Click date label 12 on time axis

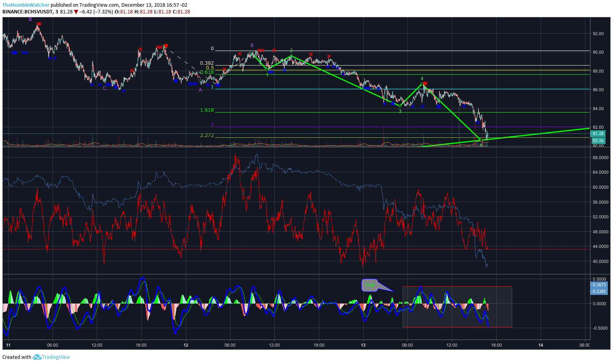[x=186, y=345]
